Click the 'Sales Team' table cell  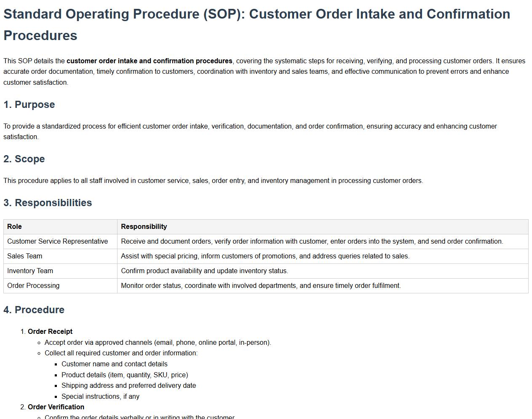pyautogui.click(x=24, y=256)
